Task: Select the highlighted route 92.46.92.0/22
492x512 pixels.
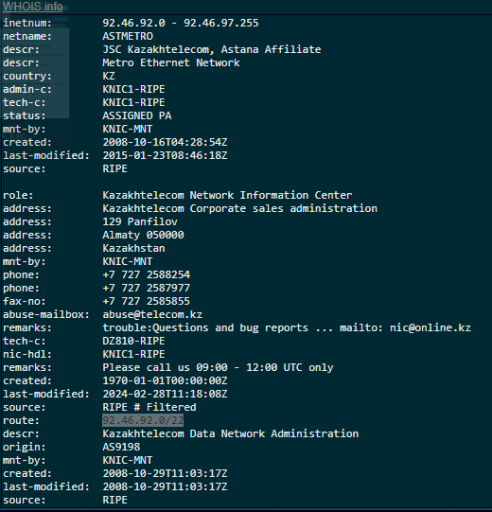Action: (143, 420)
